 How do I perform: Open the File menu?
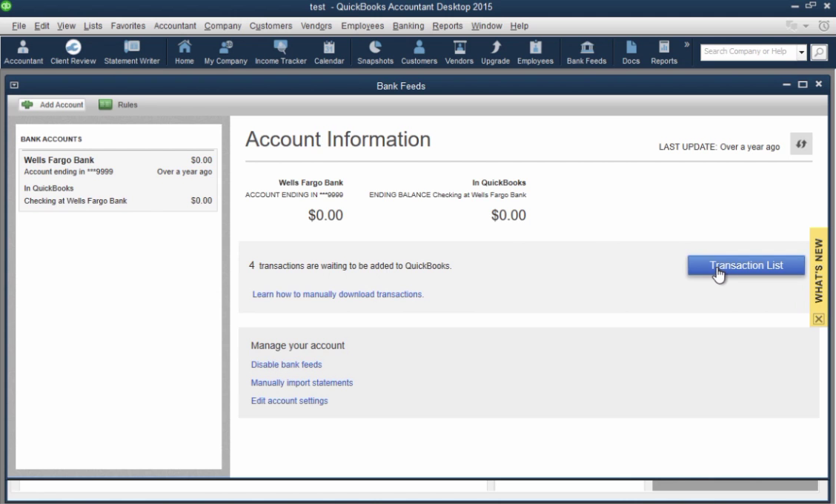pyautogui.click(x=19, y=26)
